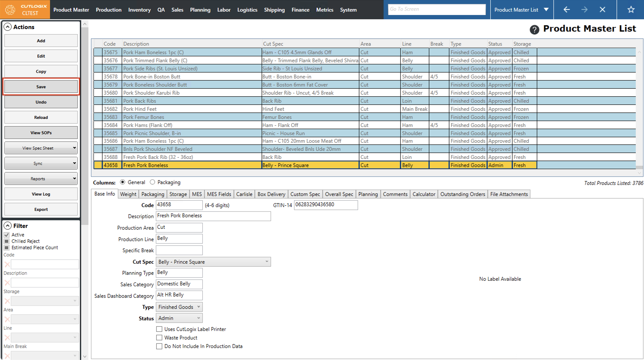Check Uses CutLogix Label Printer
The image size is (644, 360).
tap(159, 329)
